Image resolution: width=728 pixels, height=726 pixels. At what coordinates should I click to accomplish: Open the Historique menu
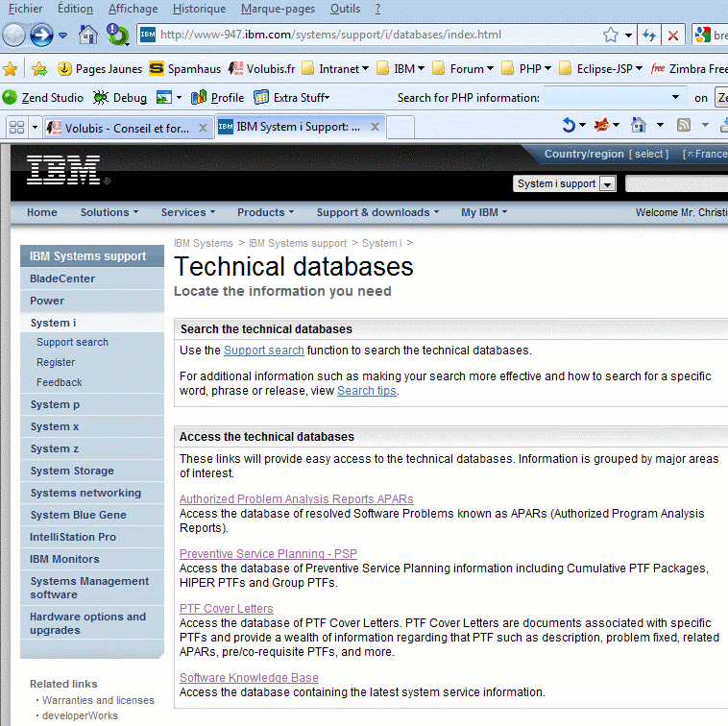[199, 9]
